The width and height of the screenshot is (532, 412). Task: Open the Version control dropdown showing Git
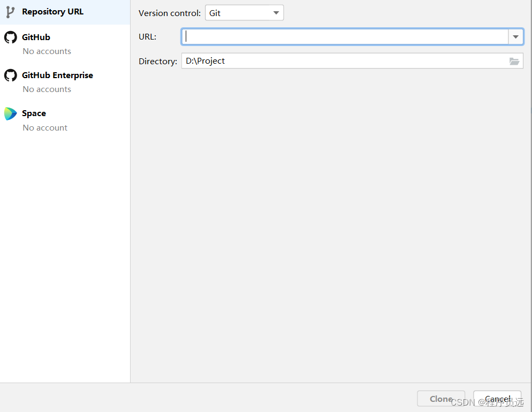pyautogui.click(x=244, y=12)
